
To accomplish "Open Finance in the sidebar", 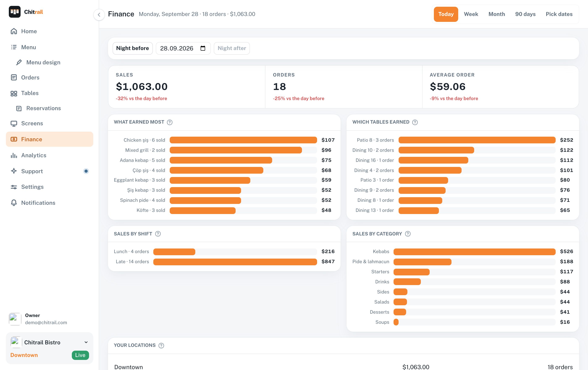I will pos(50,139).
